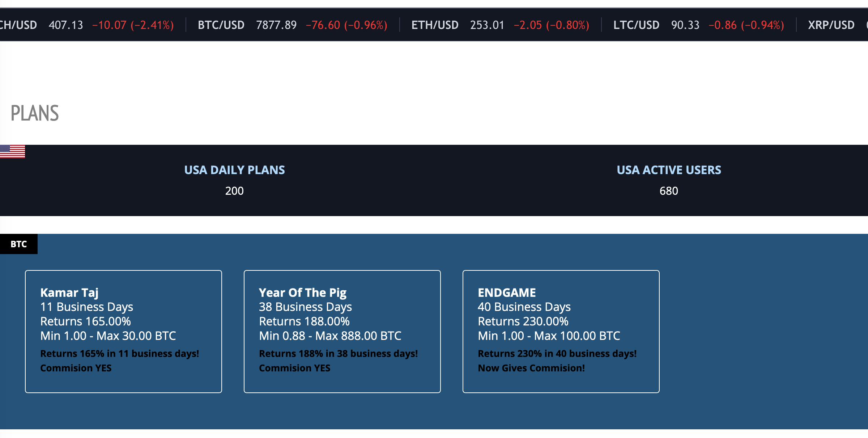Click the LTC/USD price 90.33
Image resolution: width=868 pixels, height=438 pixels.
[685, 25]
